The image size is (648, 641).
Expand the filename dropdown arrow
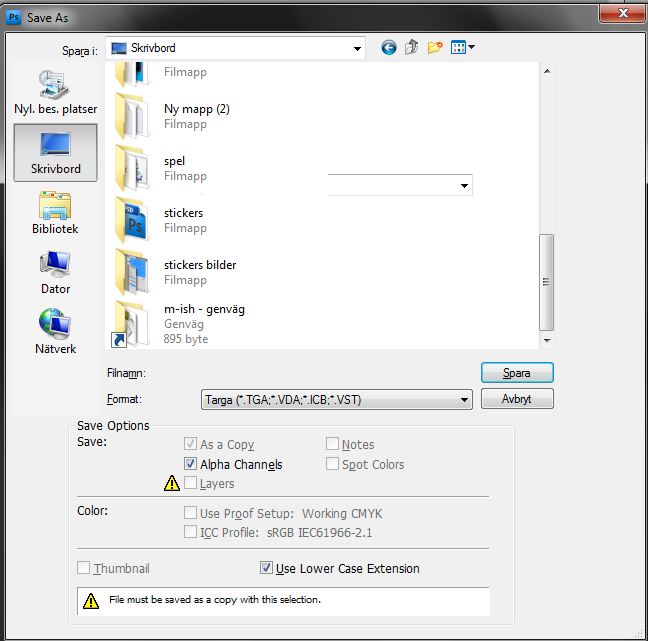pos(464,186)
